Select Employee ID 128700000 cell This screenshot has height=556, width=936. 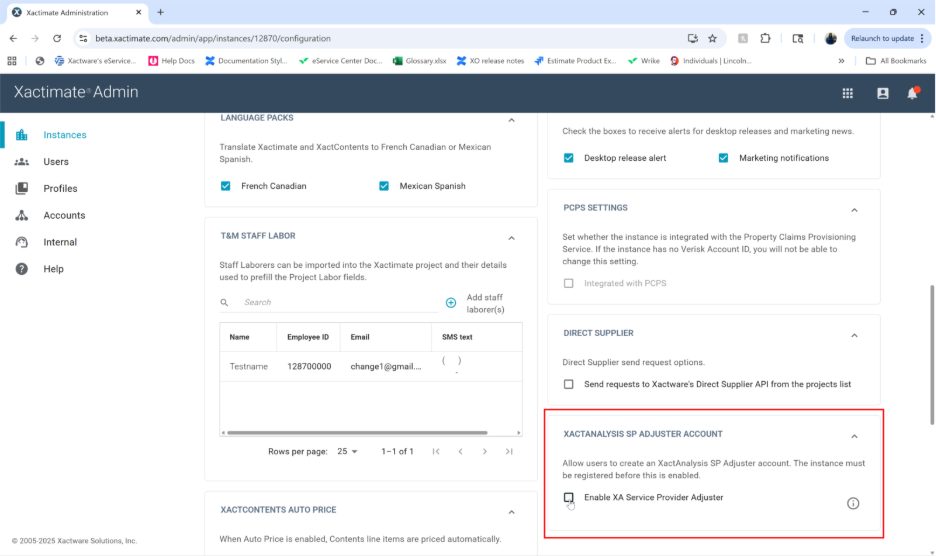pos(309,367)
